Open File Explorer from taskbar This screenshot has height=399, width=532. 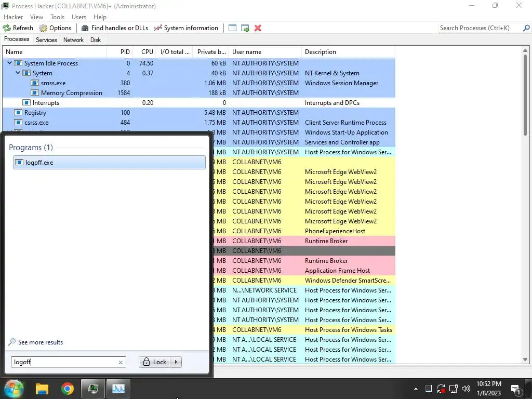[42, 389]
